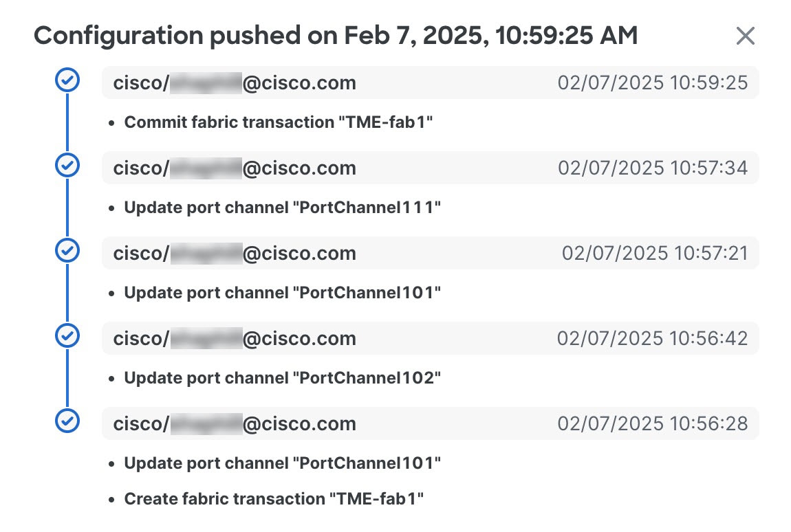
Task: Click the checkmark icon beside the 10:57:34 entry
Action: click(67, 165)
